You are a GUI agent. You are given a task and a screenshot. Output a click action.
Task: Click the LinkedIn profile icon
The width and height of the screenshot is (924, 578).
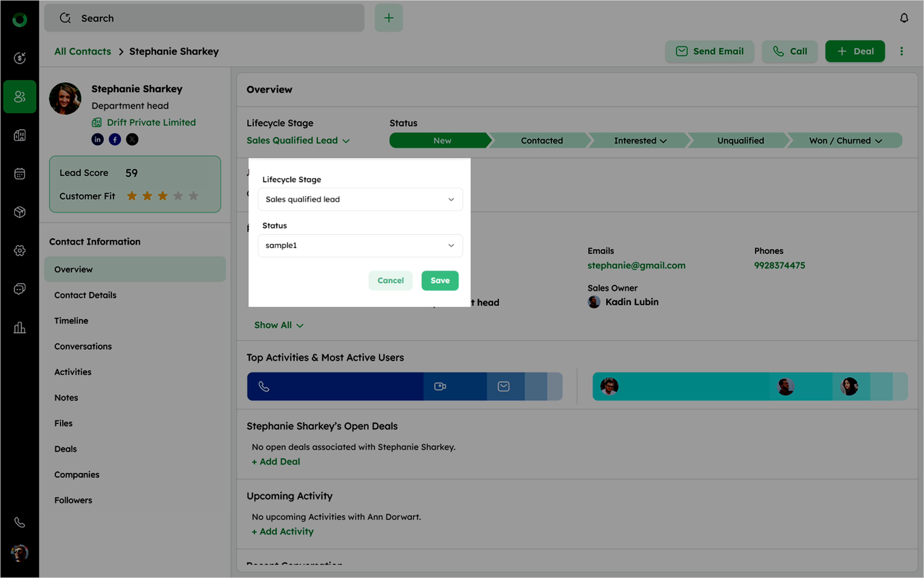tap(97, 139)
